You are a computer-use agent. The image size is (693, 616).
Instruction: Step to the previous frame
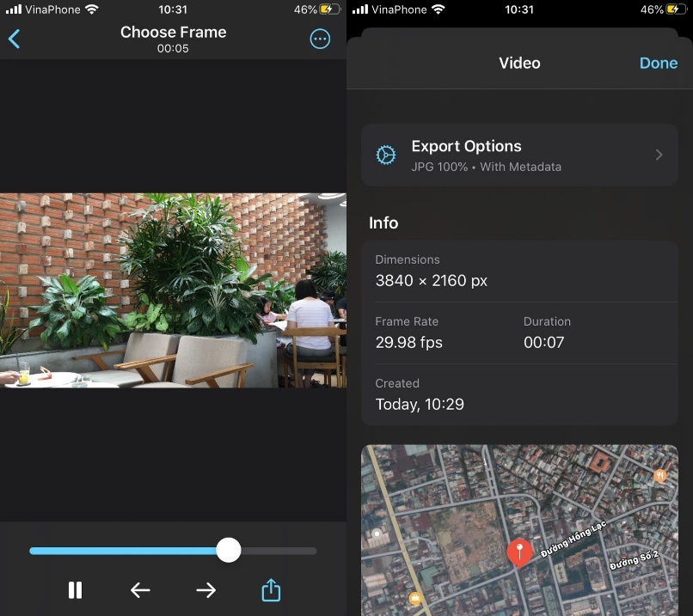(x=140, y=590)
